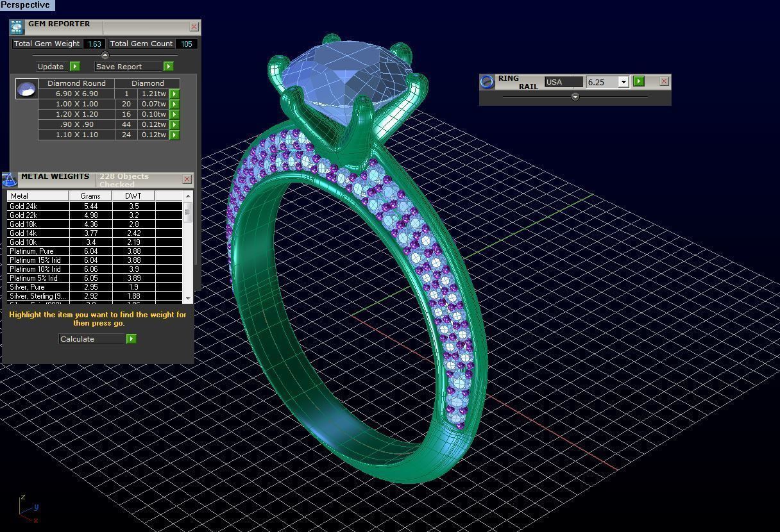Select the Platinum 5% Irid row
The height and width of the screenshot is (532, 780).
(x=94, y=278)
